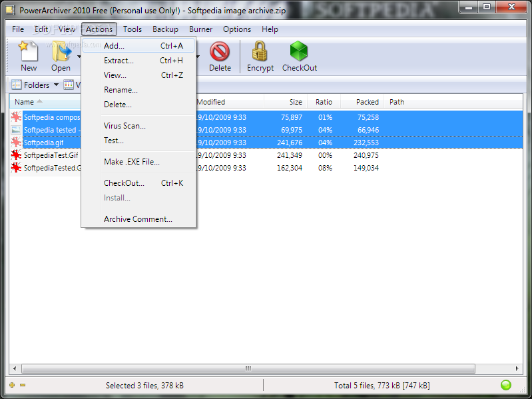Screen dimensions: 532x399
Task: Open the Edit menu
Action: click(x=41, y=29)
